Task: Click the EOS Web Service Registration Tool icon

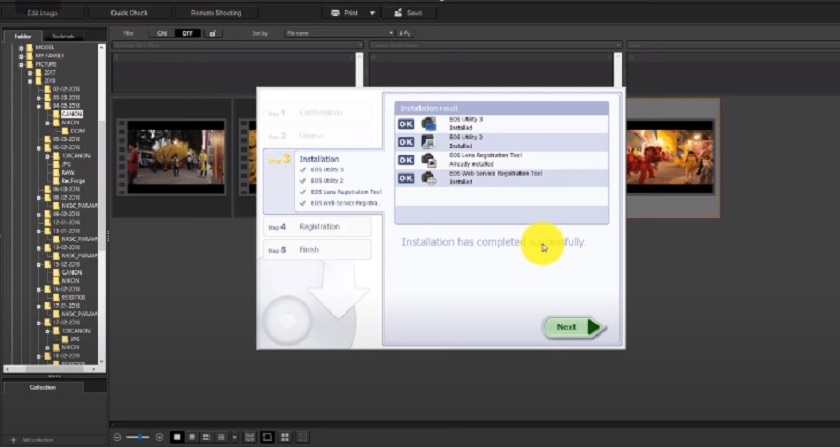Action: tap(429, 178)
